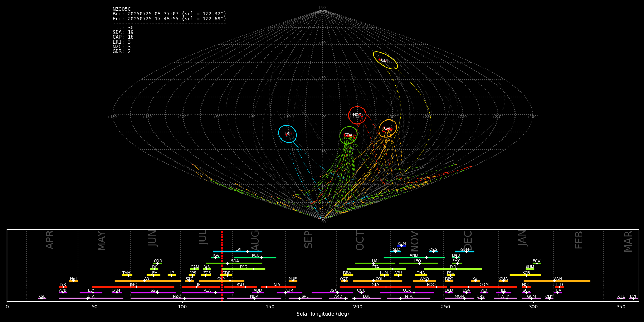644x322 pixels.
Task: Click the orange AAN bar in the timeline
Action: click(x=557, y=281)
